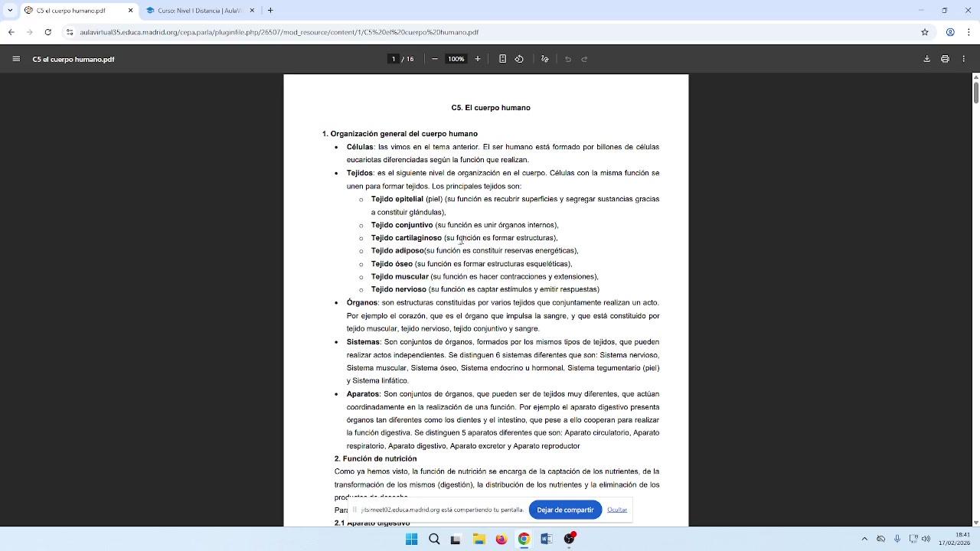Click the bold term 'Tejido conjuntivo'
Image resolution: width=980 pixels, height=551 pixels.
[x=402, y=225]
